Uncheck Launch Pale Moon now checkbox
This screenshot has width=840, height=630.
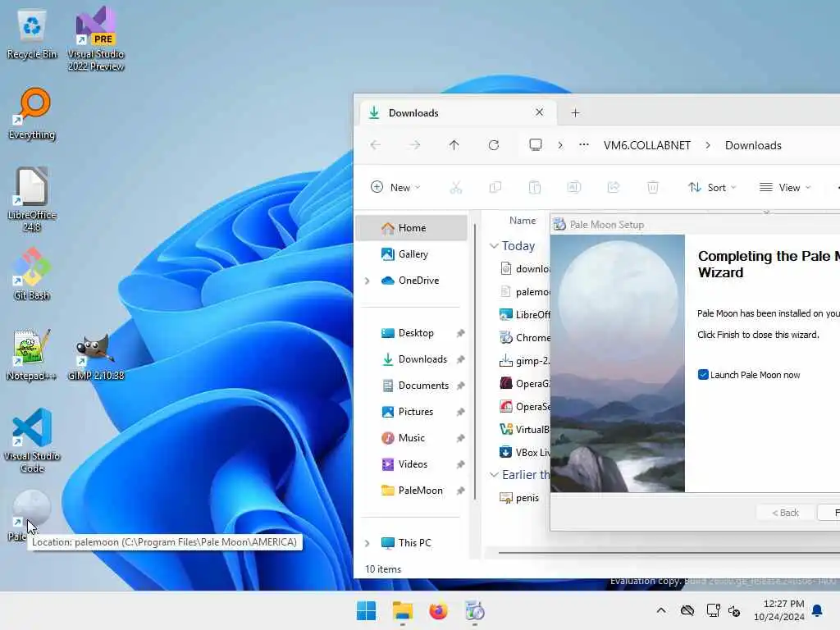[703, 374]
